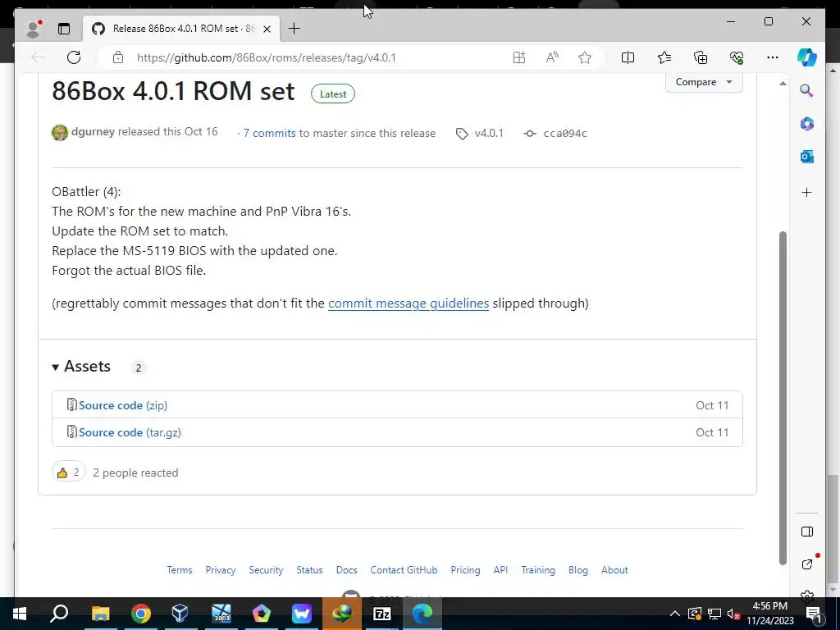The height and width of the screenshot is (630, 840).
Task: Click the page vertical scrollbar thumb
Action: point(783,398)
